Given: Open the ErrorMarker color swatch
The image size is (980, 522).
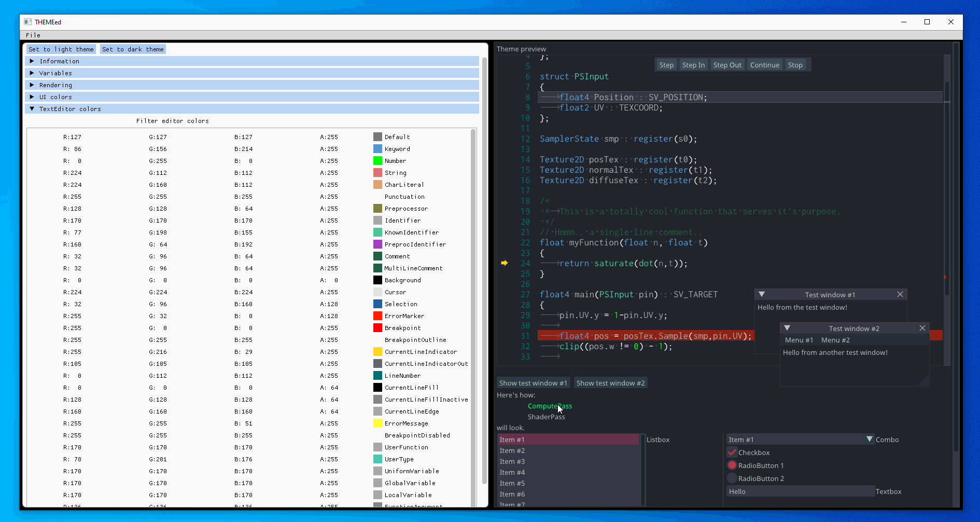Looking at the screenshot, I should click(377, 316).
